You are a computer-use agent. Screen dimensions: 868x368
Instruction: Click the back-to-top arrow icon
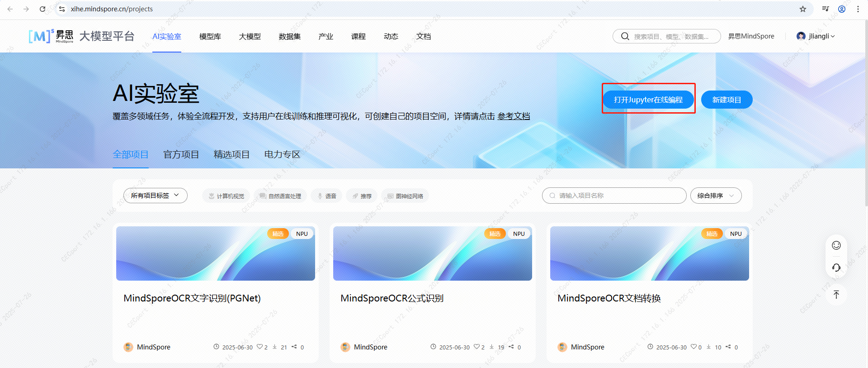836,295
